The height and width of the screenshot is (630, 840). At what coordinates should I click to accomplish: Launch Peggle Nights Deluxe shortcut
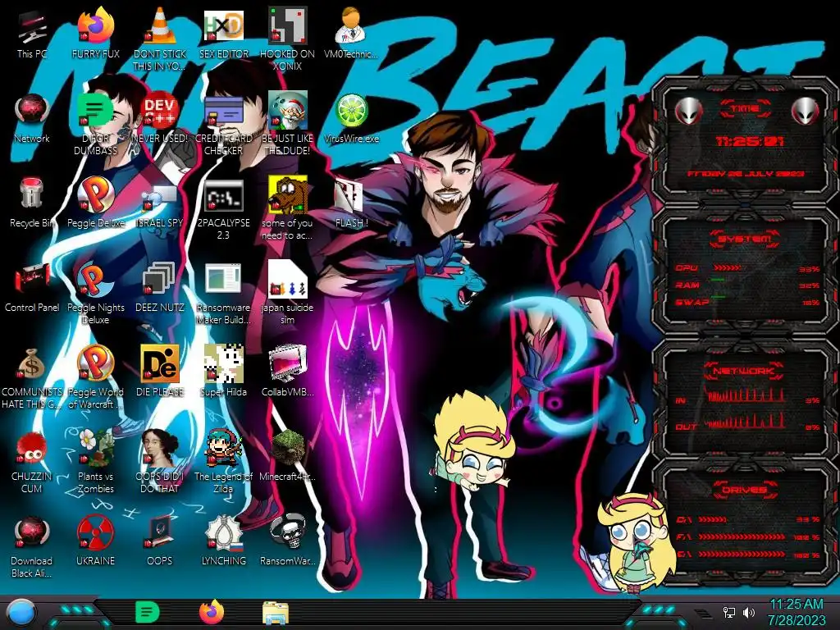click(x=95, y=293)
